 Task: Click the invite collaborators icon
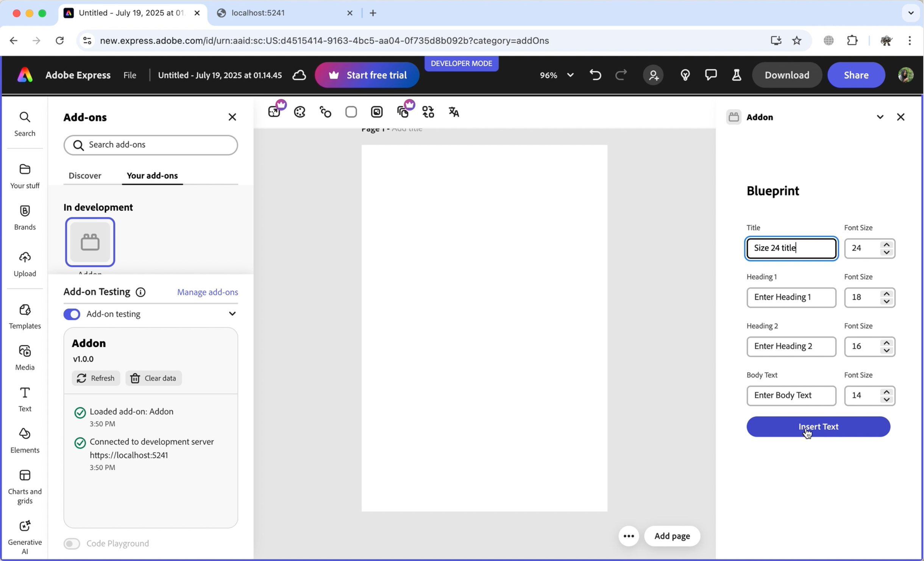coord(653,75)
